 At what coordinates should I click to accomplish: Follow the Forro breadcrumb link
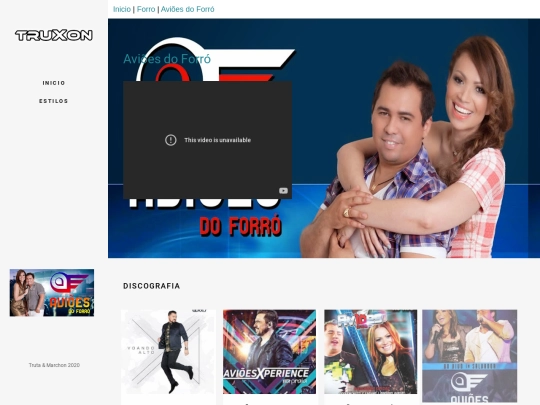coord(146,9)
